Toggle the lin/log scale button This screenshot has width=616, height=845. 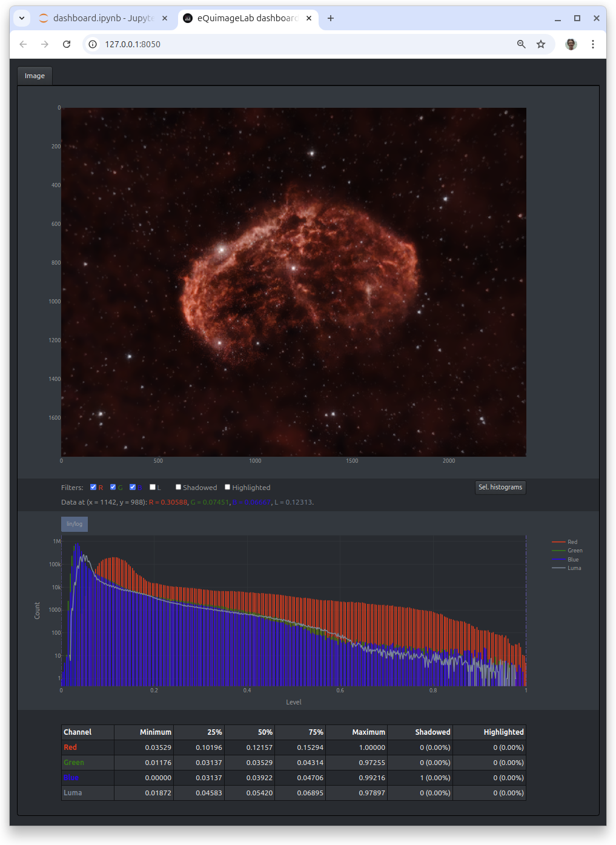tap(75, 524)
